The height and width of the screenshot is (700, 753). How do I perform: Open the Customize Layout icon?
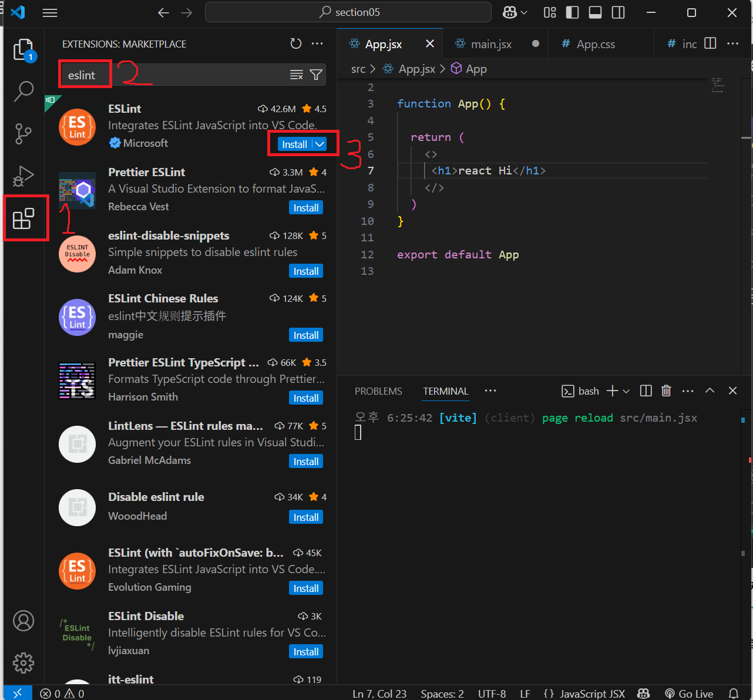550,12
